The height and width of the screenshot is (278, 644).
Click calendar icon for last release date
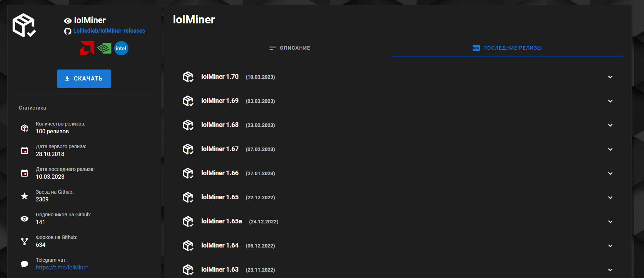pos(24,173)
